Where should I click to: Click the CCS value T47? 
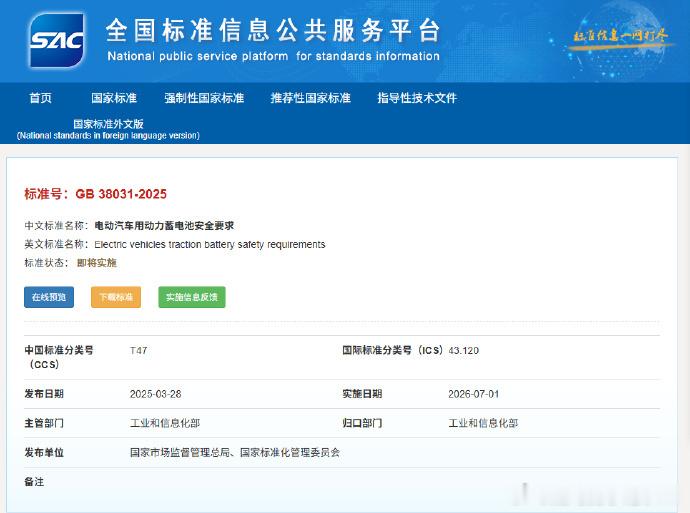pyautogui.click(x=139, y=351)
